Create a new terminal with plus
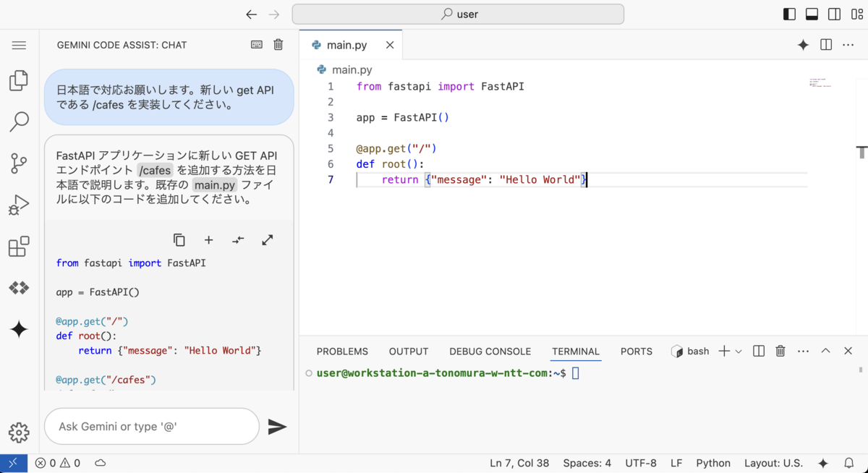This screenshot has width=868, height=473. click(724, 351)
